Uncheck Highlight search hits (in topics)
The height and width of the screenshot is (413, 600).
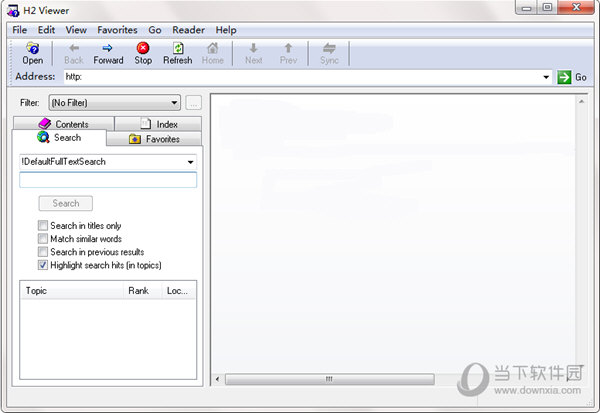click(x=43, y=265)
